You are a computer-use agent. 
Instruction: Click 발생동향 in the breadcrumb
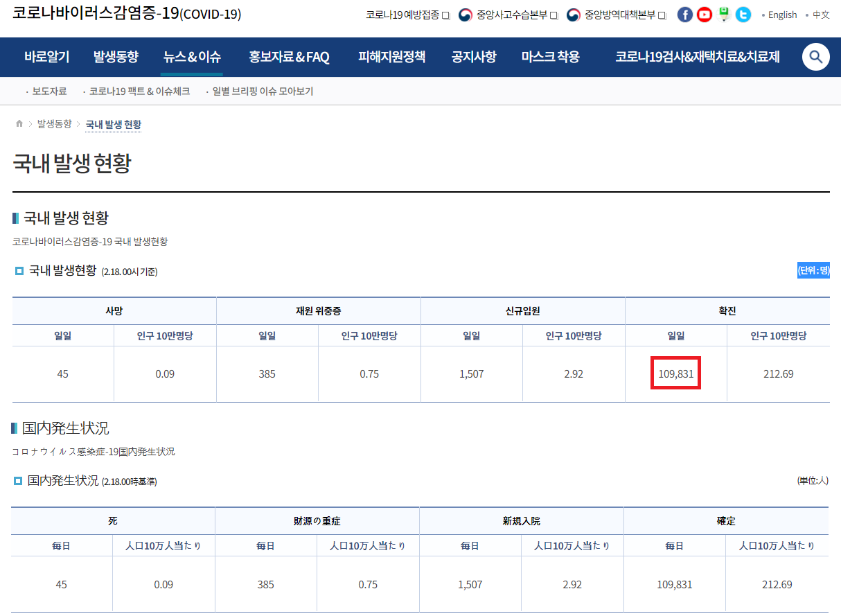click(54, 124)
